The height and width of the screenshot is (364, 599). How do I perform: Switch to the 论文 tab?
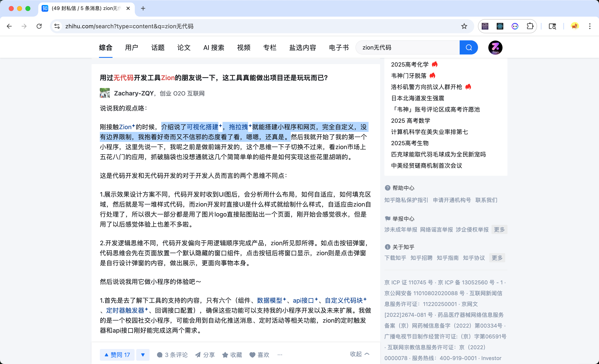click(x=184, y=47)
